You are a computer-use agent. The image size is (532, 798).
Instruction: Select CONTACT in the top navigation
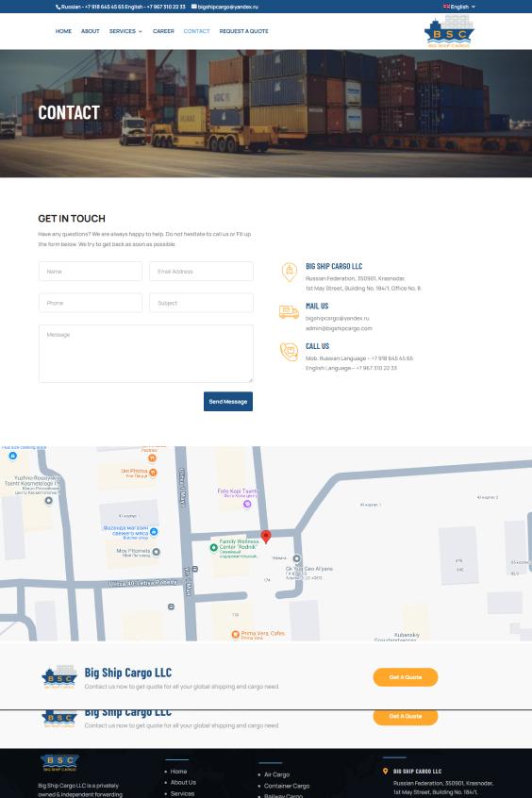[x=196, y=31]
